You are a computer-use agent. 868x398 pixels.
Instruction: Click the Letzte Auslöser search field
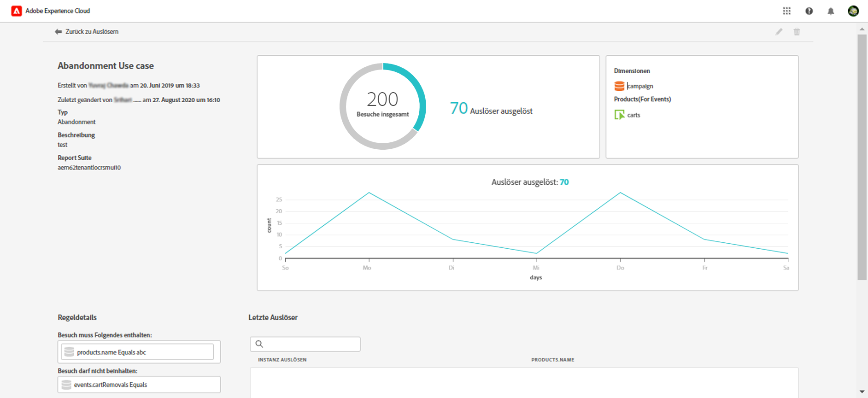305,344
